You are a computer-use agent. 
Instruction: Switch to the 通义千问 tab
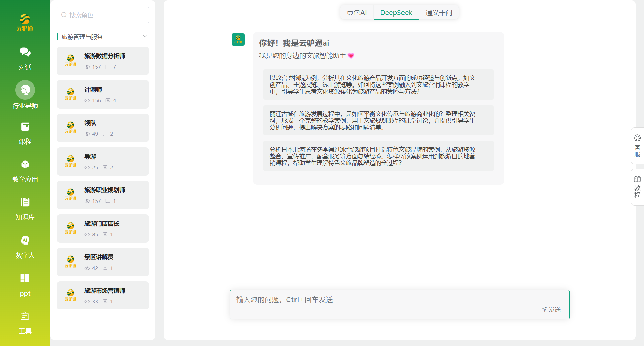click(439, 12)
